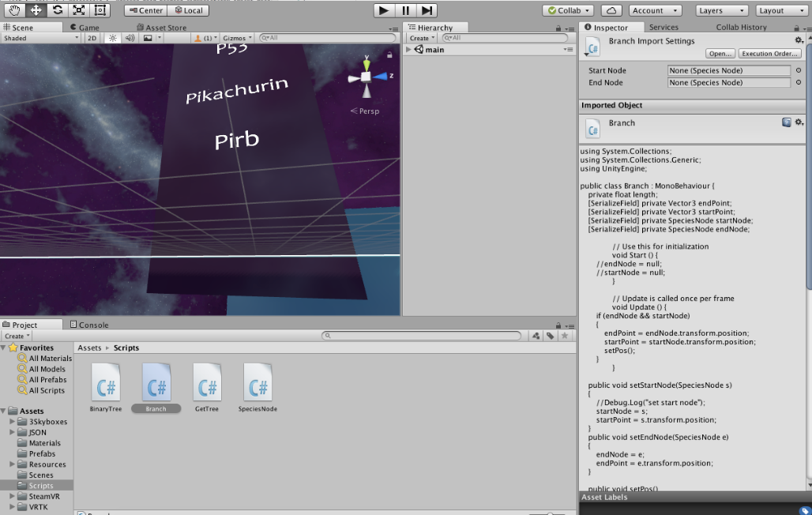Viewport: 812px width, 515px height.
Task: Click the scene search field
Action: 327,38
